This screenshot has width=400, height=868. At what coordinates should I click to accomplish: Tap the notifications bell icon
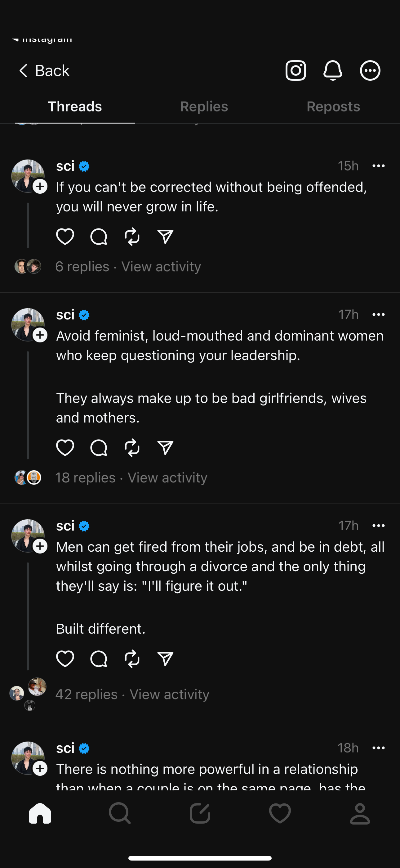pyautogui.click(x=333, y=70)
